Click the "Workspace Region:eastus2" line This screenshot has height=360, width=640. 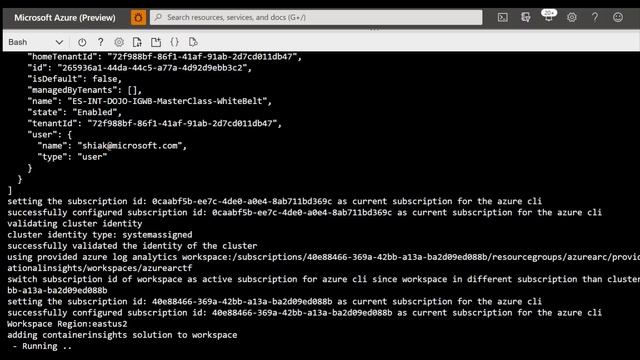point(67,324)
